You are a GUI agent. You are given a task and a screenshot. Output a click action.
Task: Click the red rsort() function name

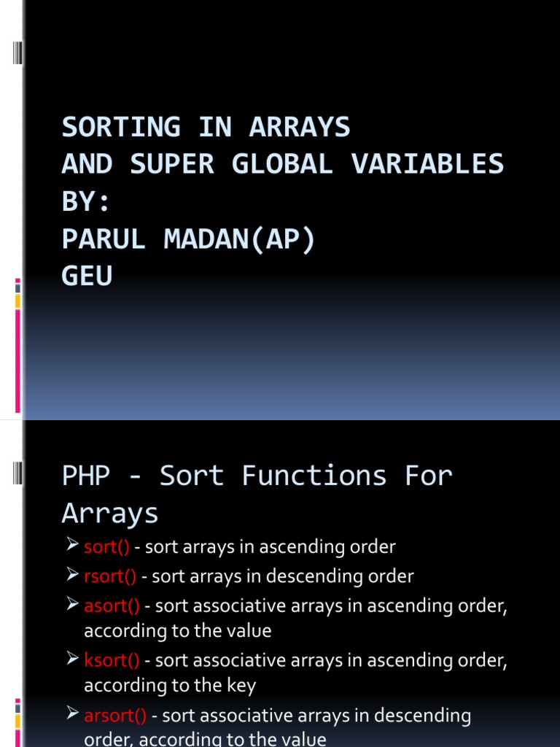click(x=110, y=576)
